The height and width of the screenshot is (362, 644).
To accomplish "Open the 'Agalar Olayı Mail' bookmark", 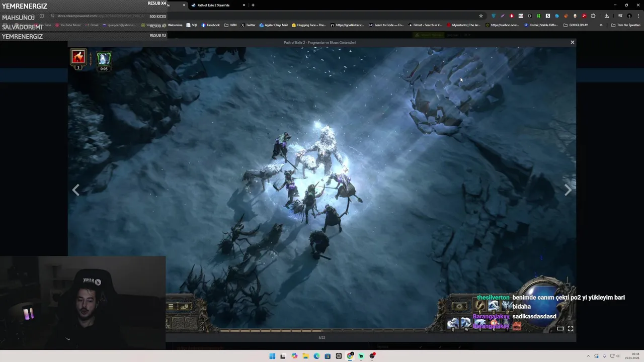I will 274,25.
